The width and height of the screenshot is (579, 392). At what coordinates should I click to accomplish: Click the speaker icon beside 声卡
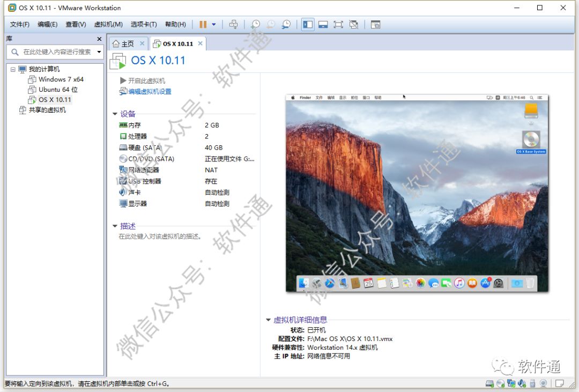(x=123, y=193)
